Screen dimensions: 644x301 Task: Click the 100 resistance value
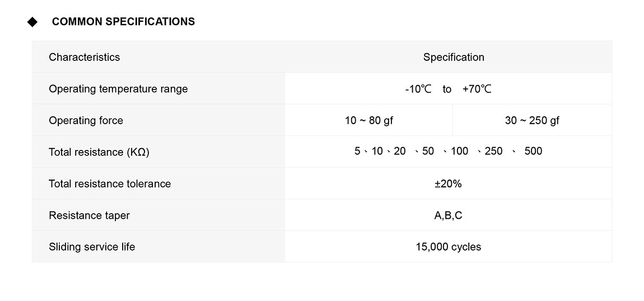pyautogui.click(x=459, y=151)
